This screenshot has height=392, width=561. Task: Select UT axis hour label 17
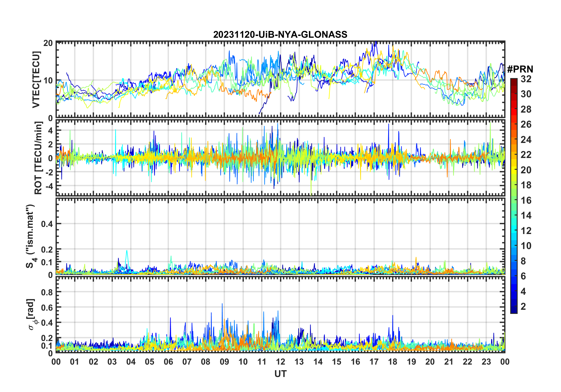(374, 362)
